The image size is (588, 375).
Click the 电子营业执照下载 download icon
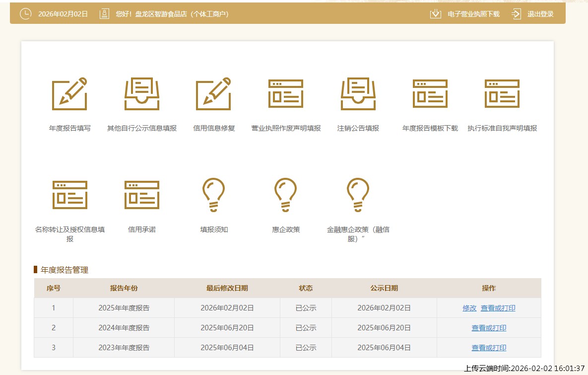435,13
